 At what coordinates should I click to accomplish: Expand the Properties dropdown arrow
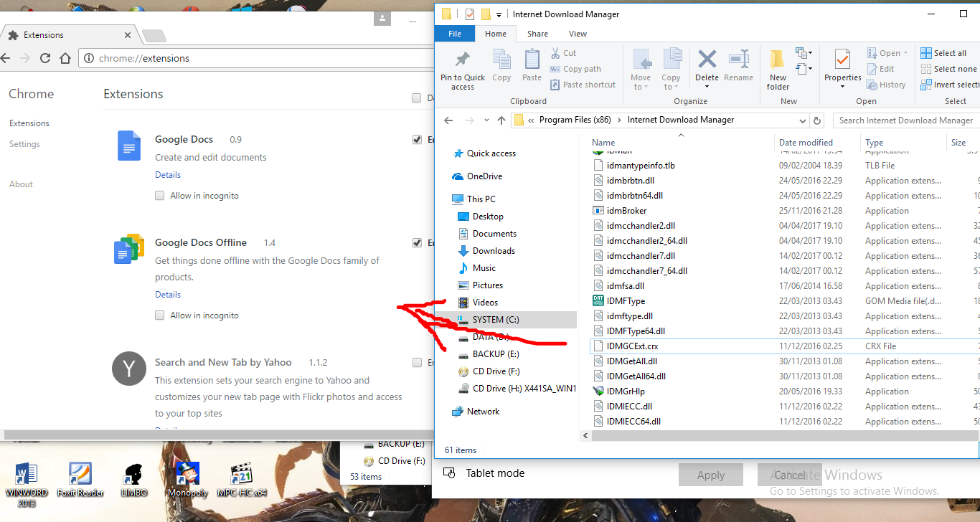[842, 87]
